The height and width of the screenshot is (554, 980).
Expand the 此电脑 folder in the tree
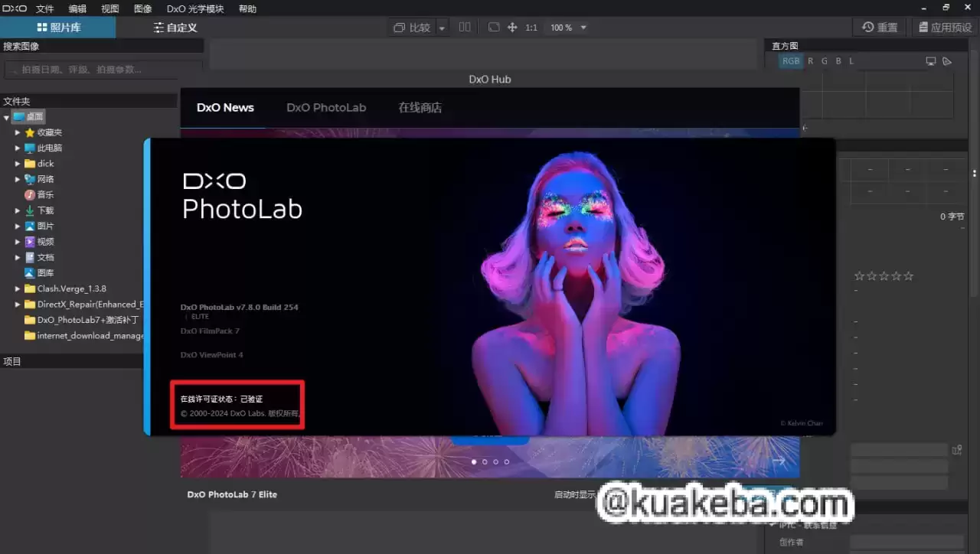pos(18,148)
